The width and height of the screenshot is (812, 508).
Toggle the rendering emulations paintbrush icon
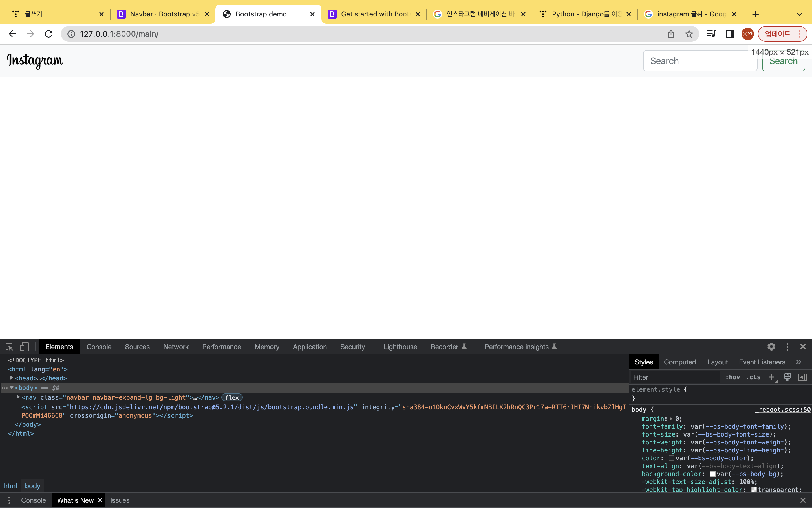point(787,377)
